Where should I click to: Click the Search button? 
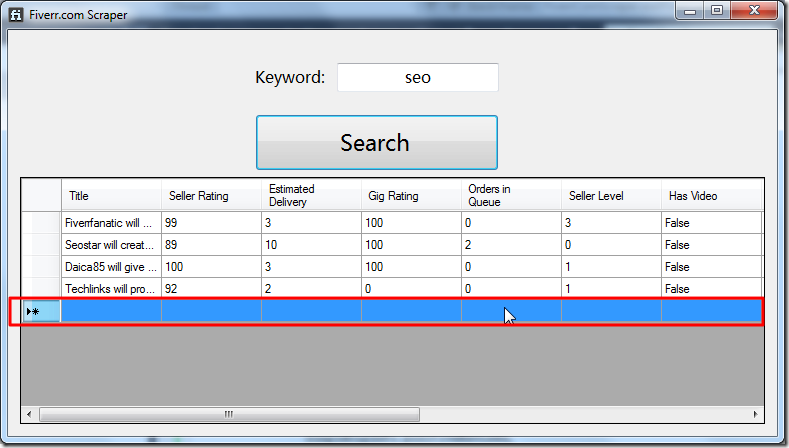[376, 142]
